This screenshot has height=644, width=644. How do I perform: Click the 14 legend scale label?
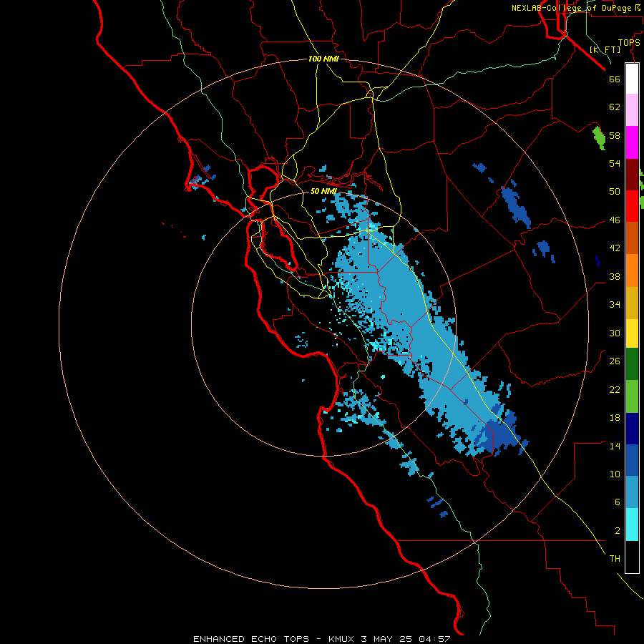(615, 446)
